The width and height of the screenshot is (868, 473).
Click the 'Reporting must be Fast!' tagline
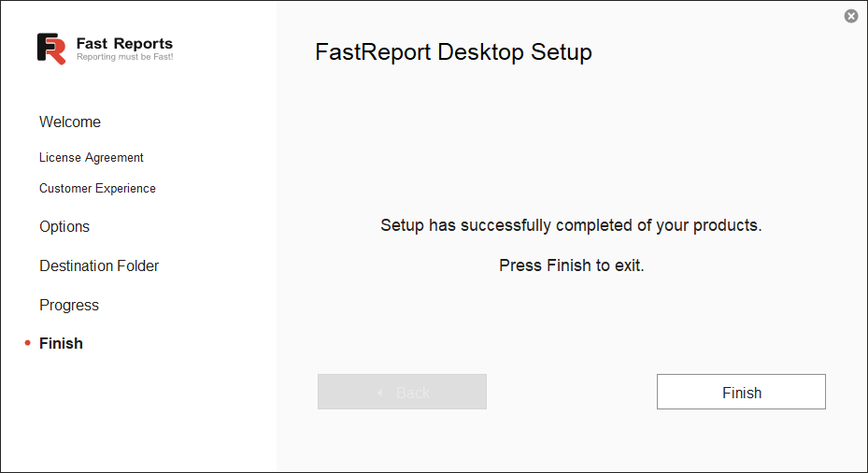124,57
